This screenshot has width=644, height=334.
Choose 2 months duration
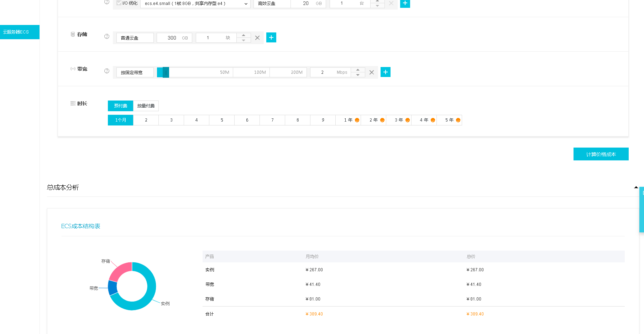pos(146,120)
